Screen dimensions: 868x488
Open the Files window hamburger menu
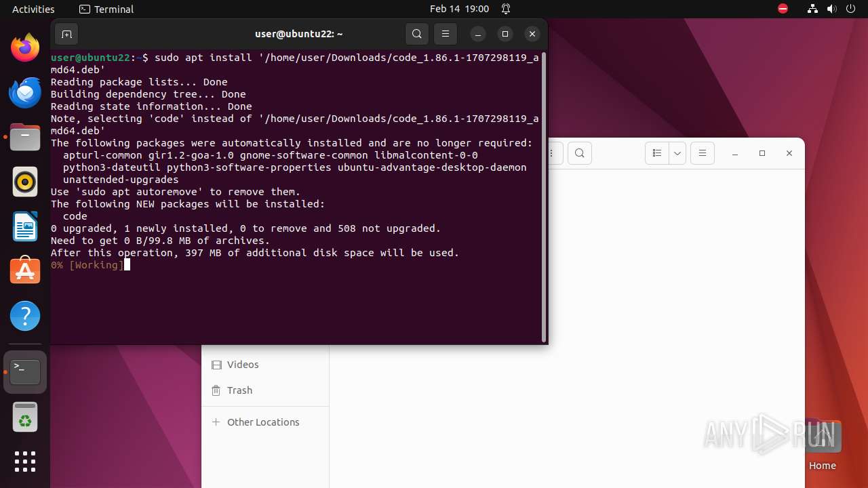point(703,153)
